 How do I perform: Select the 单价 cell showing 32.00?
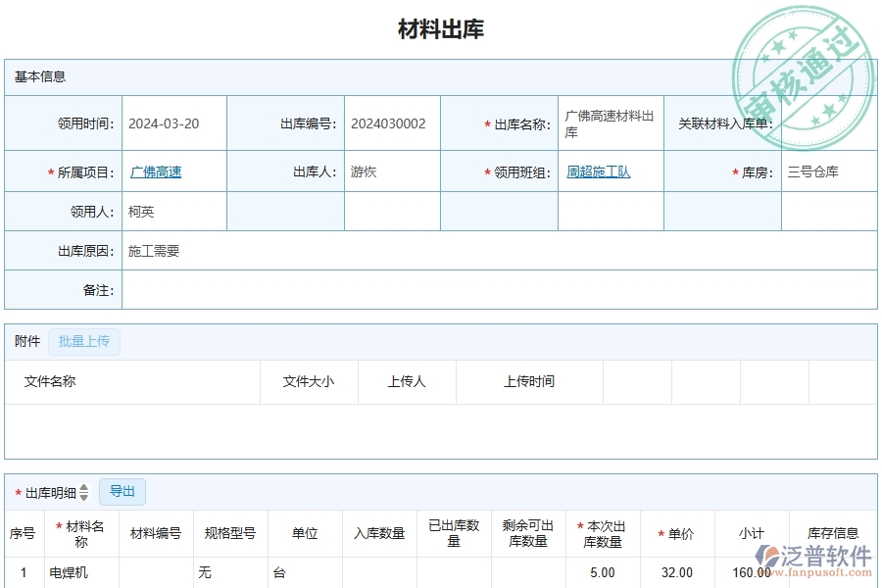pos(679,572)
